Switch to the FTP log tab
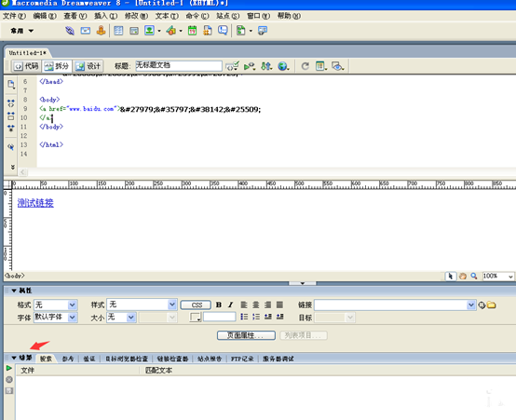The width and height of the screenshot is (516, 420). point(242,359)
